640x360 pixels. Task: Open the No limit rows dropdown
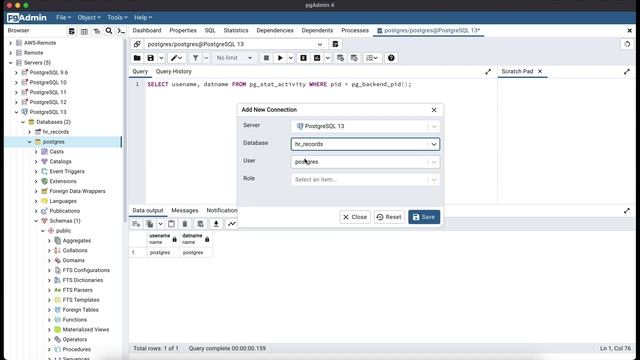[x=234, y=58]
